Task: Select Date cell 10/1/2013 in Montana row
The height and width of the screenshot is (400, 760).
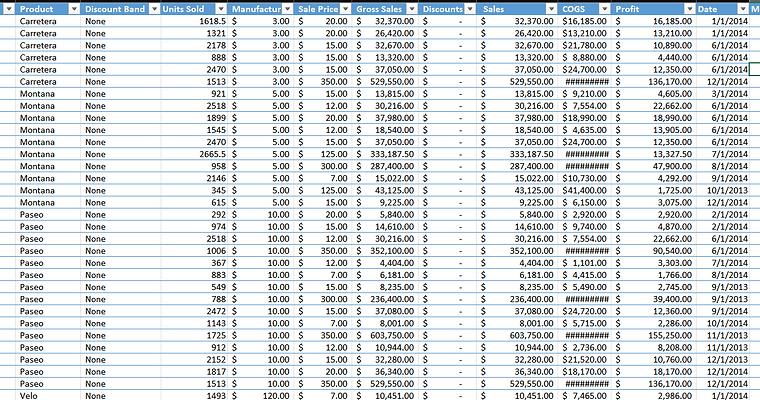Action: click(x=723, y=191)
